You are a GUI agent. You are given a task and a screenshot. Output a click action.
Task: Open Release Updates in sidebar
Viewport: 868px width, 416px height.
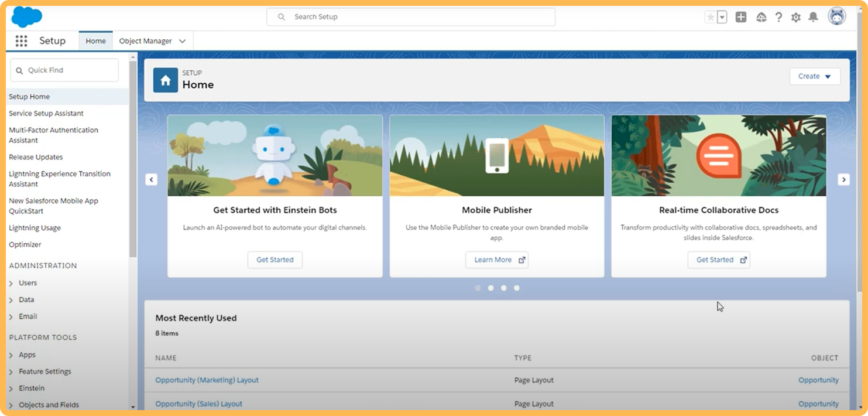point(36,157)
